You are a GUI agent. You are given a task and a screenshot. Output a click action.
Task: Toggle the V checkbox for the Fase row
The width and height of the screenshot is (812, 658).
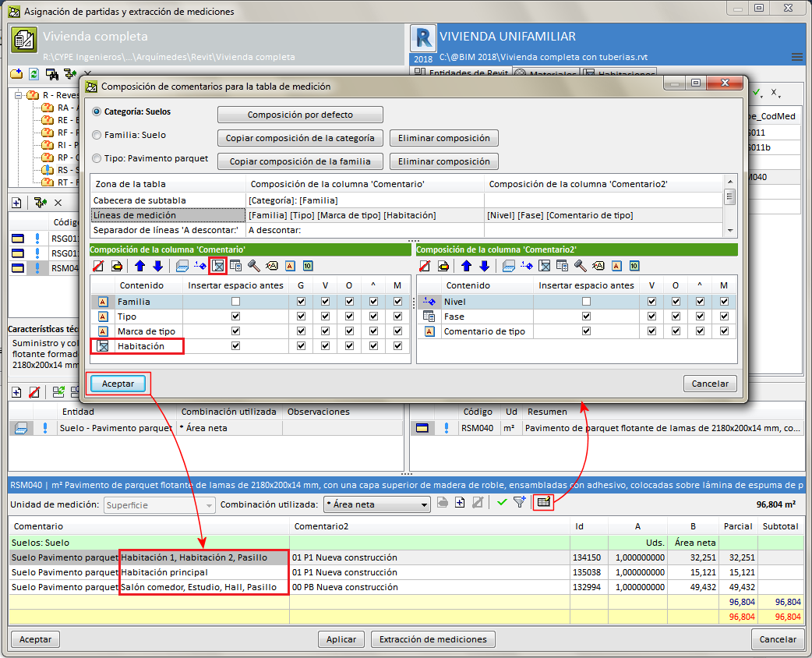click(x=651, y=316)
